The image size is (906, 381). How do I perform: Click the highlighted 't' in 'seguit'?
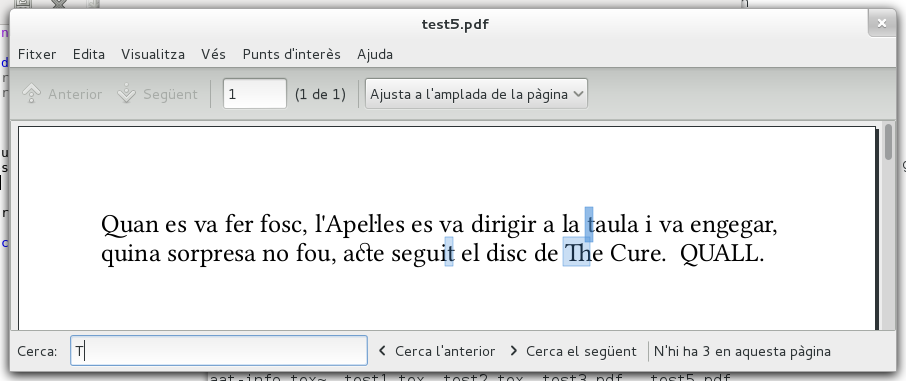pos(449,251)
